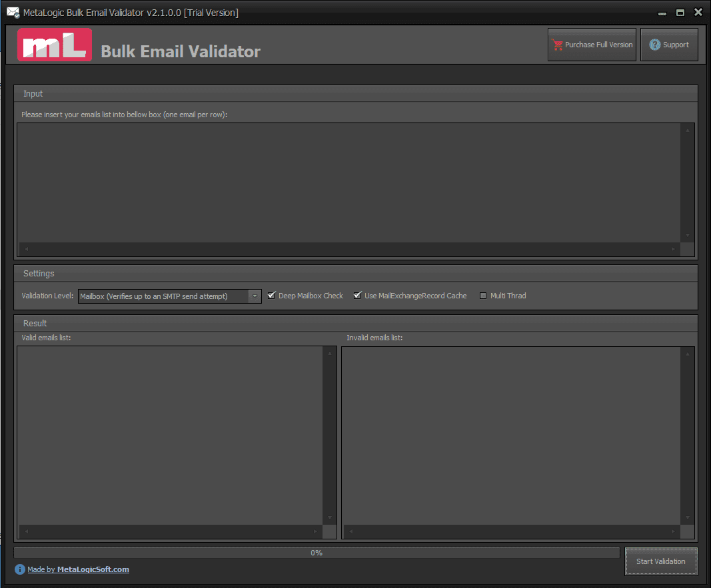Minimize the Bulk Email Validator window
The width and height of the screenshot is (711, 588).
coord(662,13)
